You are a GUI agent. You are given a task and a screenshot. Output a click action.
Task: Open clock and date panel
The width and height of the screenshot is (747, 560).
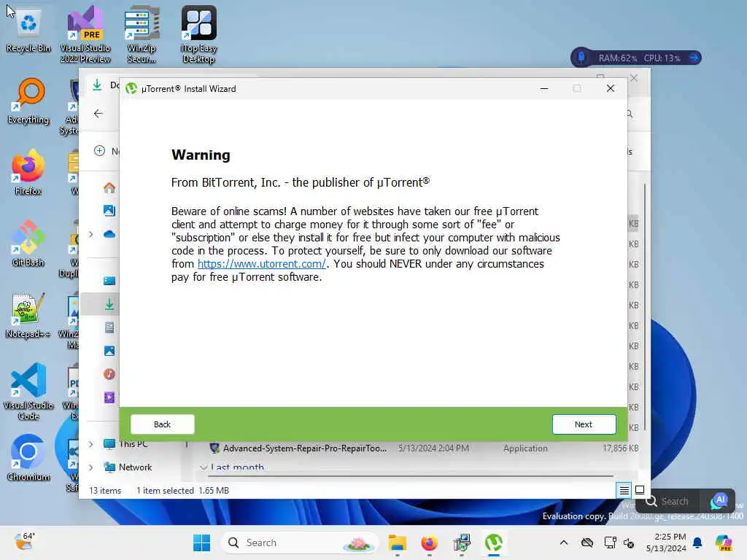(665, 542)
